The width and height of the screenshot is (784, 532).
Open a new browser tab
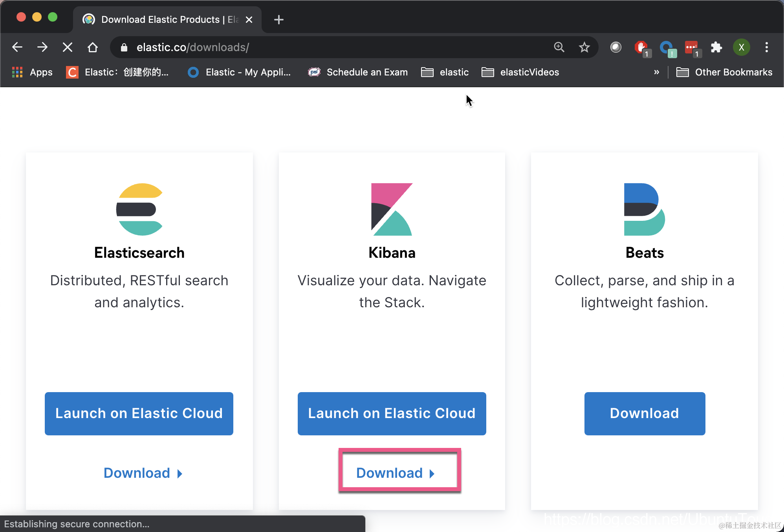coord(279,20)
